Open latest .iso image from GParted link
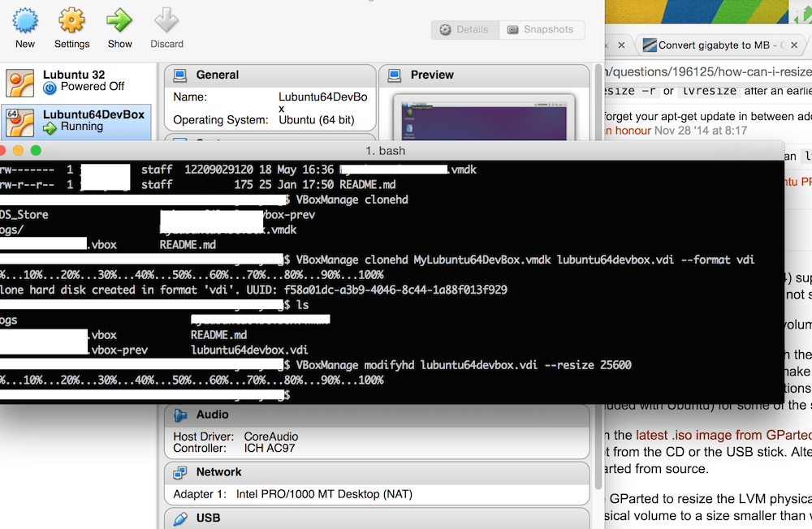This screenshot has width=812, height=529. coord(724,436)
